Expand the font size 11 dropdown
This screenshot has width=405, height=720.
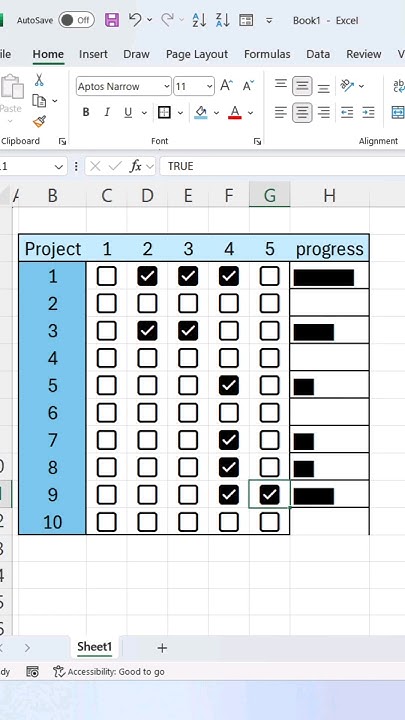209,86
